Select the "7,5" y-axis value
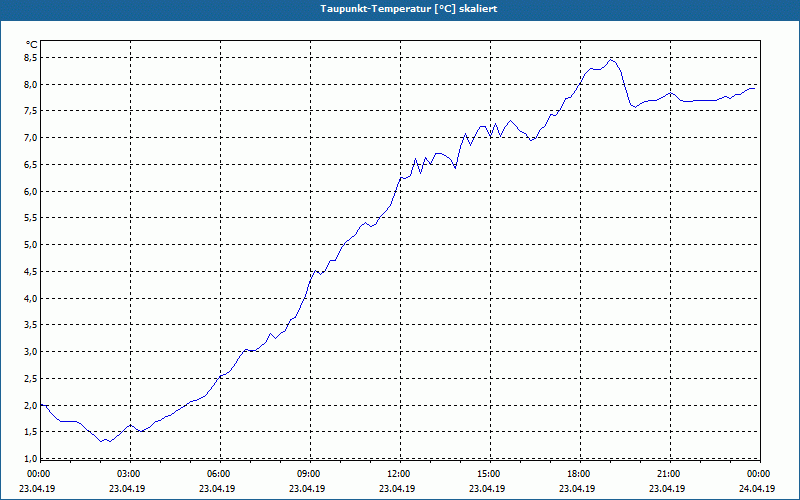Viewport: 800px width, 500px height. tap(32, 111)
